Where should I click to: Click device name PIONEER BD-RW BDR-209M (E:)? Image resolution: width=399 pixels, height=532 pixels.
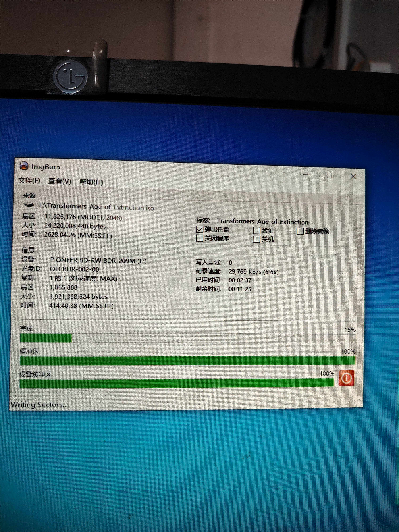pos(98,260)
